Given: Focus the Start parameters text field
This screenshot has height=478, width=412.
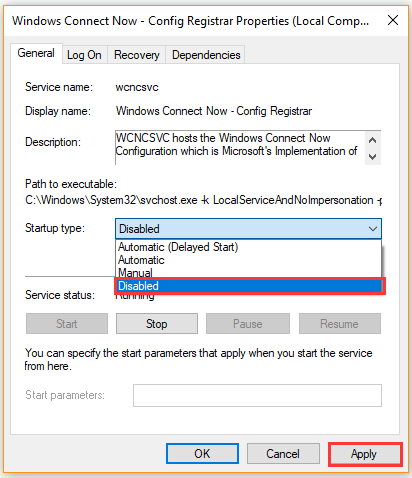Looking at the screenshot, I should (x=257, y=395).
